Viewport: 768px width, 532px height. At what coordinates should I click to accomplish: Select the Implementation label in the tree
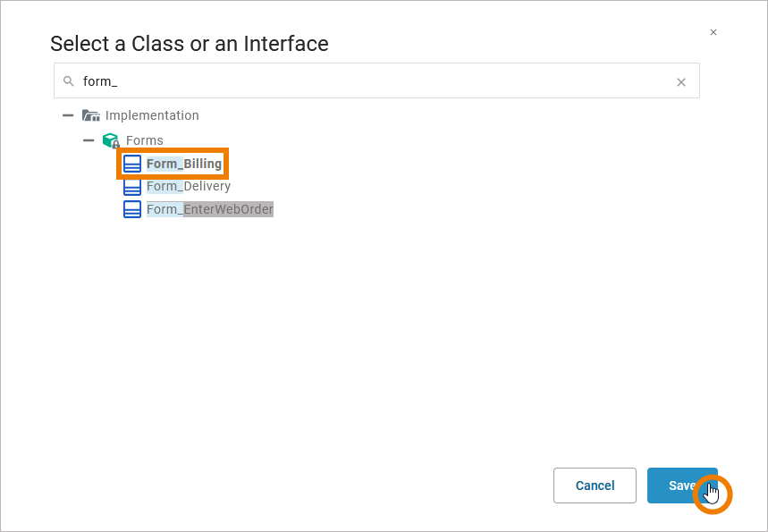pos(152,115)
